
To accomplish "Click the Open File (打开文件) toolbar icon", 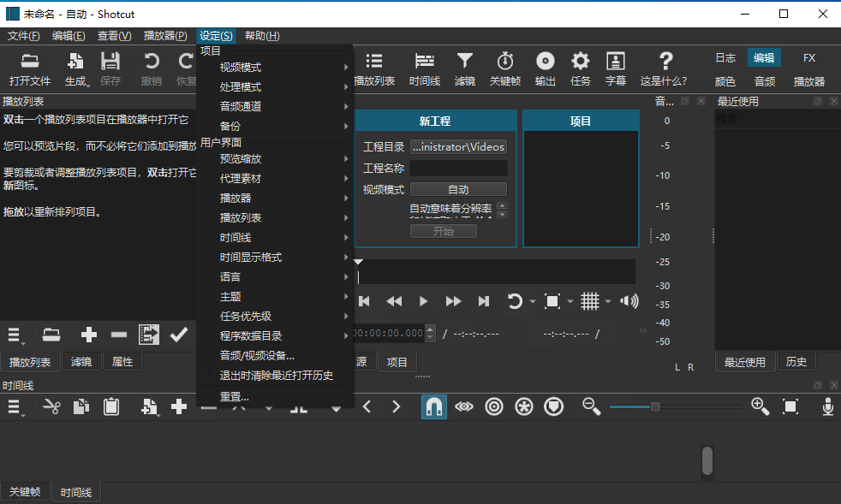I will click(29, 68).
